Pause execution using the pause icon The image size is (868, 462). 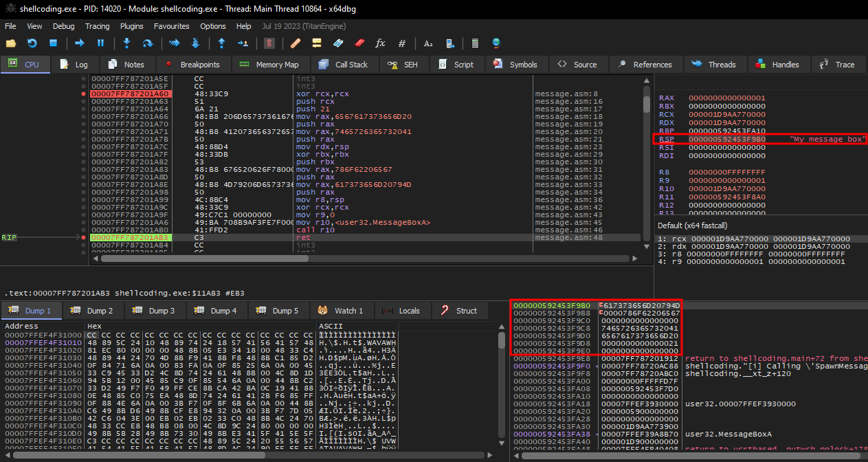tap(100, 43)
